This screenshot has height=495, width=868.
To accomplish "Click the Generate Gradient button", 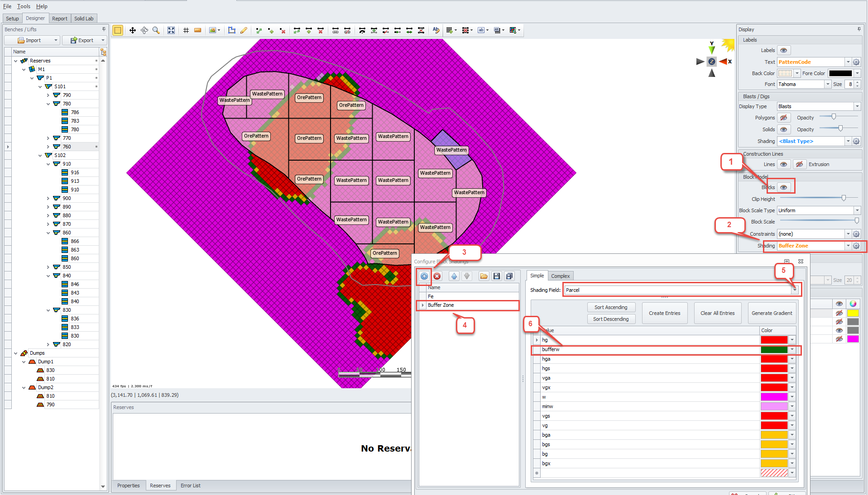I will coord(772,313).
